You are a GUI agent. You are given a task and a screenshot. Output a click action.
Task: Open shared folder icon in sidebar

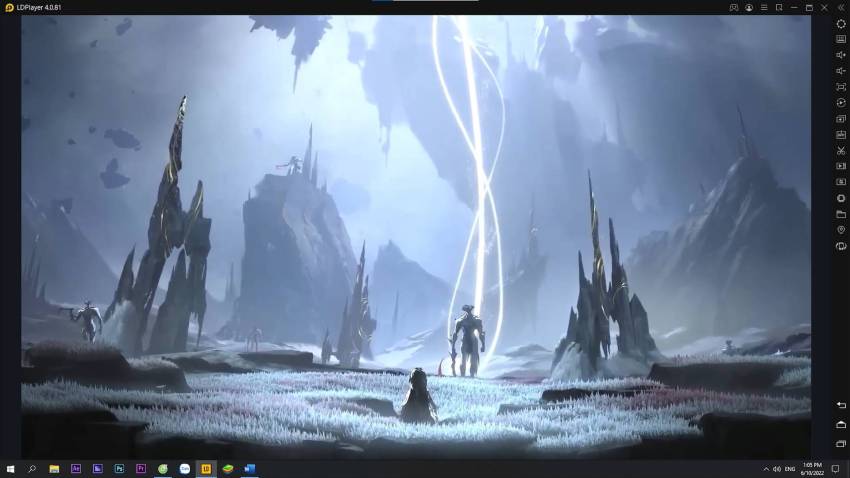[x=841, y=214]
